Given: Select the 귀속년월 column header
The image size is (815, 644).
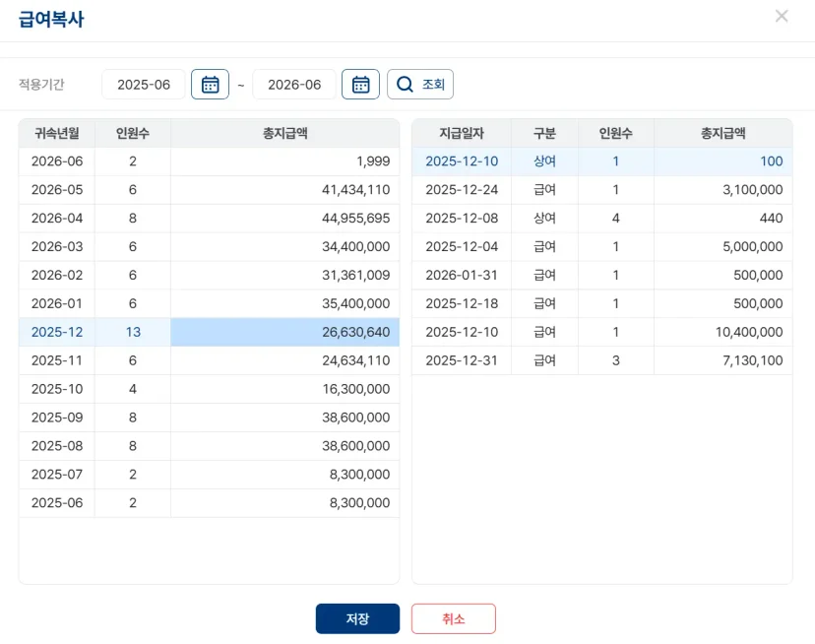Looking at the screenshot, I should click(57, 133).
